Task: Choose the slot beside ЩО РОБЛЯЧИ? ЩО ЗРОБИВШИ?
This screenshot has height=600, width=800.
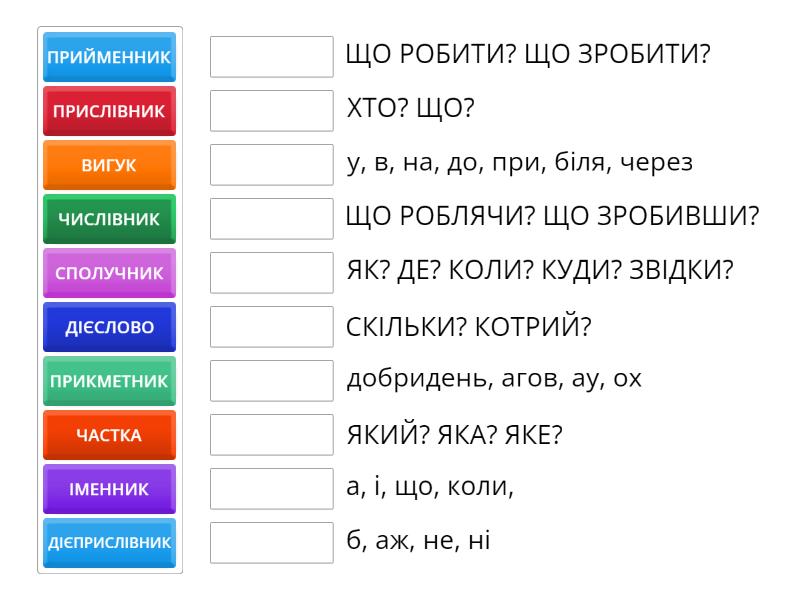Action: tap(272, 219)
